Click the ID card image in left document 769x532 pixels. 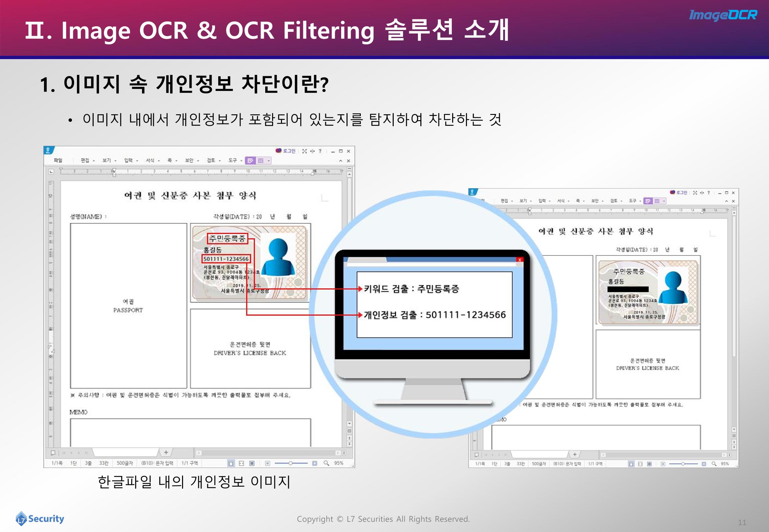click(249, 263)
